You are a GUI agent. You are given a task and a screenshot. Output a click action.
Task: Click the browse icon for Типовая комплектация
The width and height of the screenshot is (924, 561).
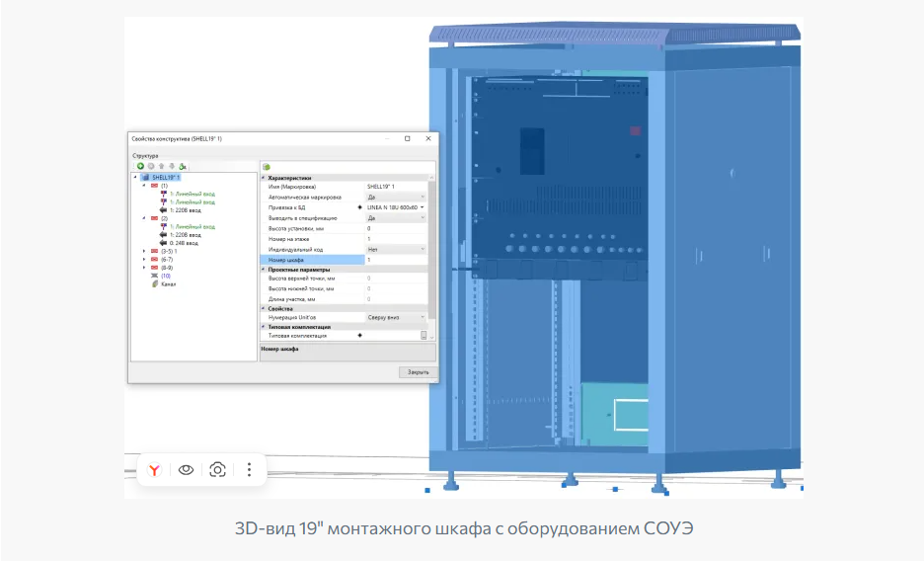[423, 336]
